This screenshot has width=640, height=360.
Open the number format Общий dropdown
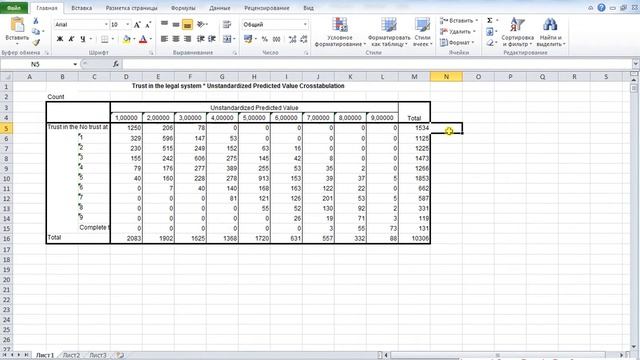click(x=305, y=24)
